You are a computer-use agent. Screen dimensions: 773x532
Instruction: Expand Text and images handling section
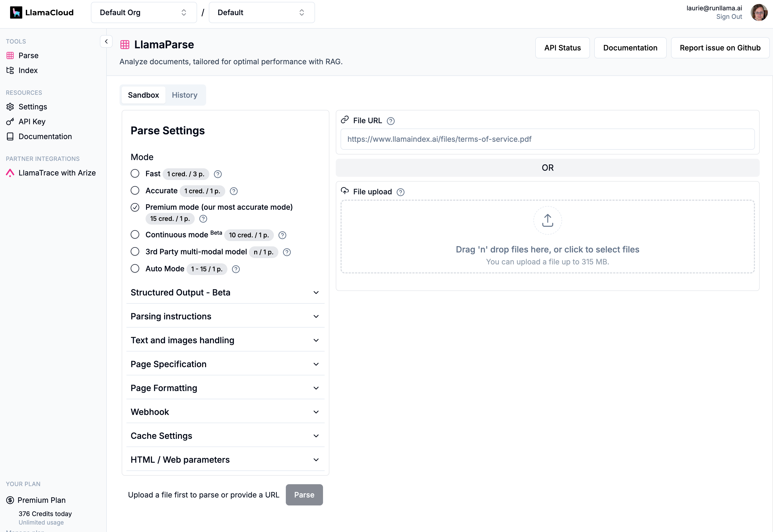pos(225,340)
